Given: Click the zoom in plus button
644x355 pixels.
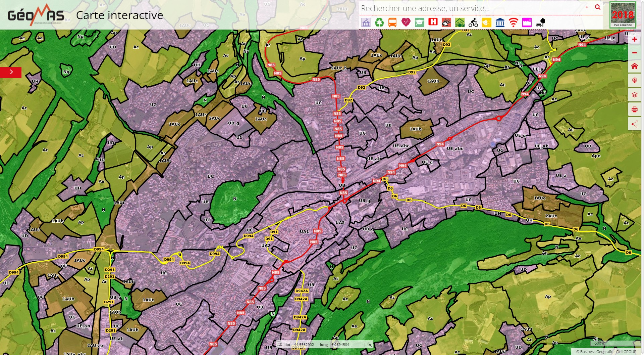Looking at the screenshot, I should (634, 39).
